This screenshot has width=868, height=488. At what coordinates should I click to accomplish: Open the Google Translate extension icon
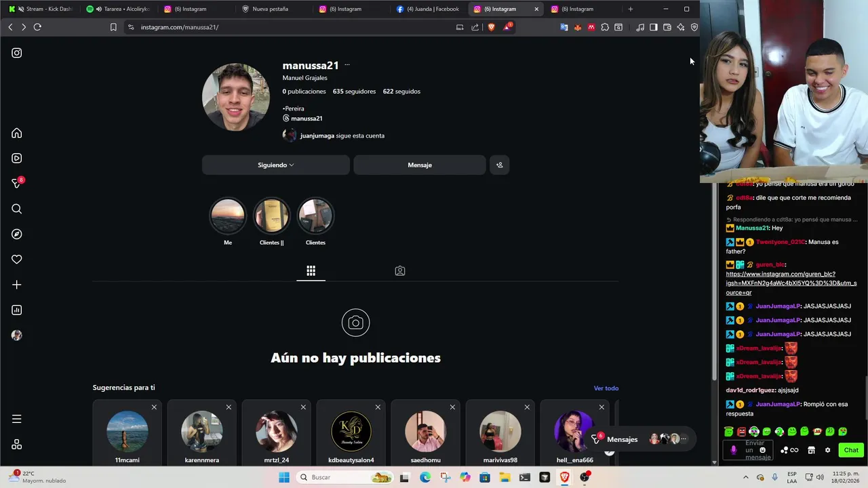(x=564, y=27)
